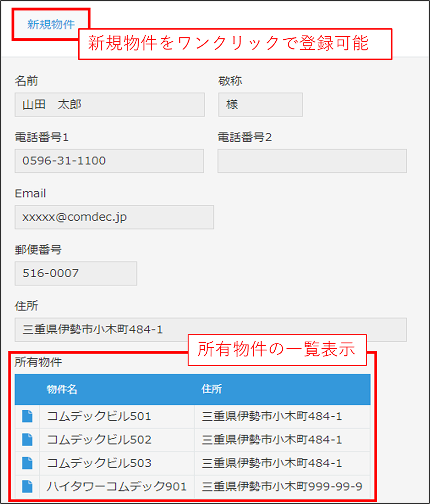
Task: Click the 敬称 field containing 様
Action: 260,104
